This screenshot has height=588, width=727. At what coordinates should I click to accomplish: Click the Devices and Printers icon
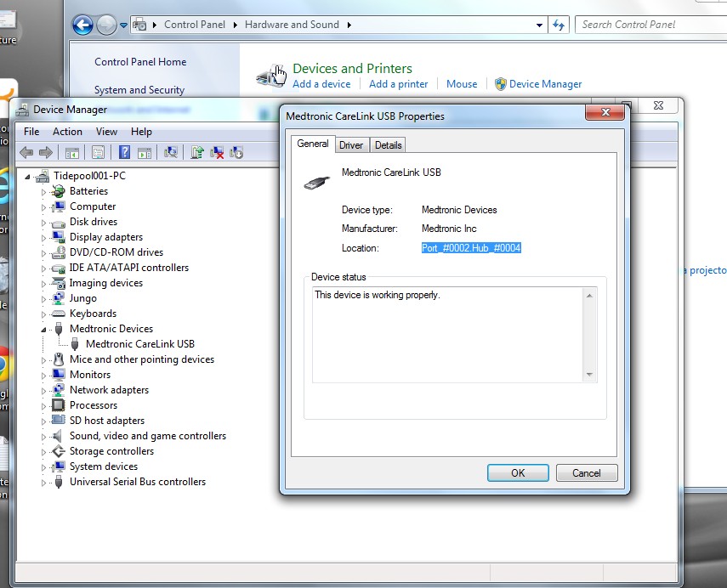[272, 76]
